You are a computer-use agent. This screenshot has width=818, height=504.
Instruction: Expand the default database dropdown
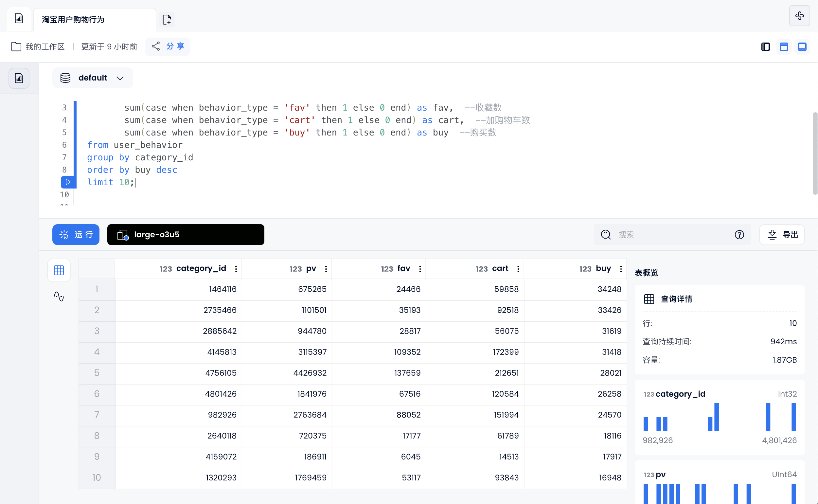click(120, 78)
